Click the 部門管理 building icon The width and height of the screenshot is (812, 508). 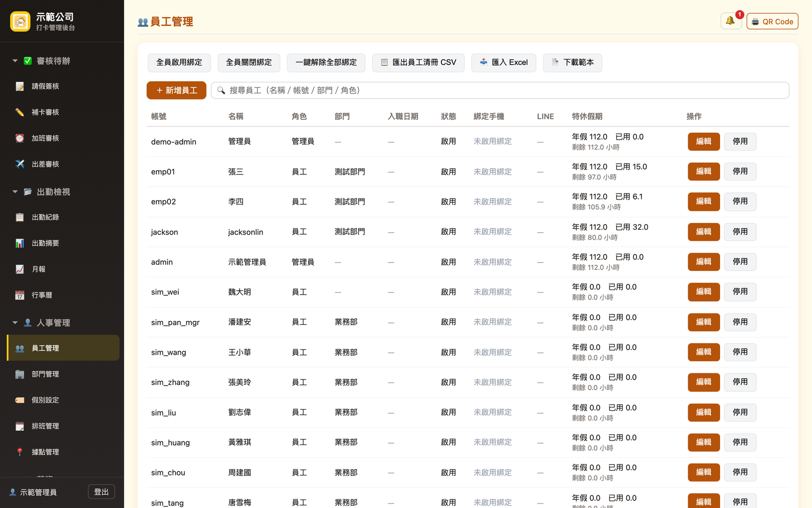click(20, 374)
